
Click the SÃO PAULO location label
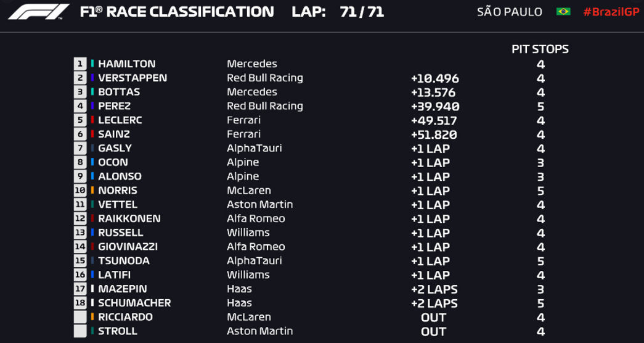(x=509, y=12)
